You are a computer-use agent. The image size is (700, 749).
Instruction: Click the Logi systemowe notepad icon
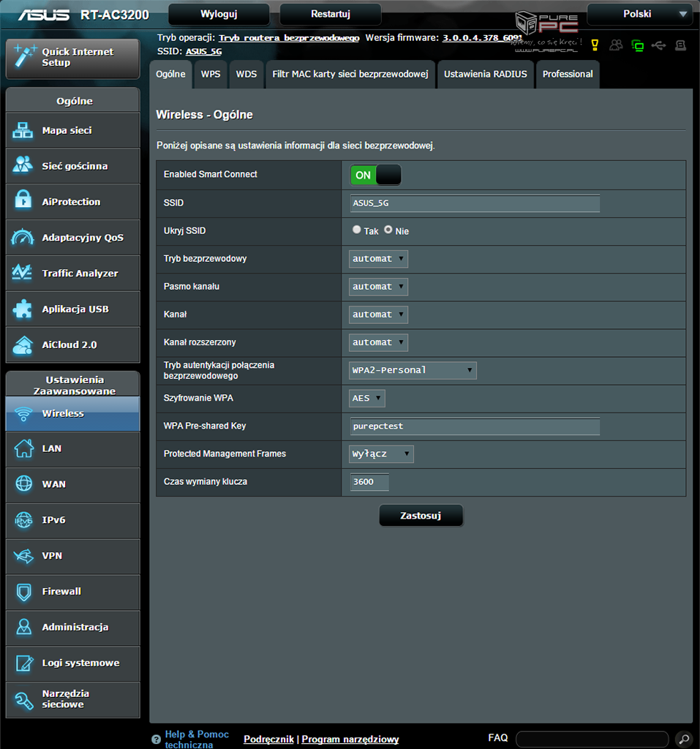[x=24, y=663]
